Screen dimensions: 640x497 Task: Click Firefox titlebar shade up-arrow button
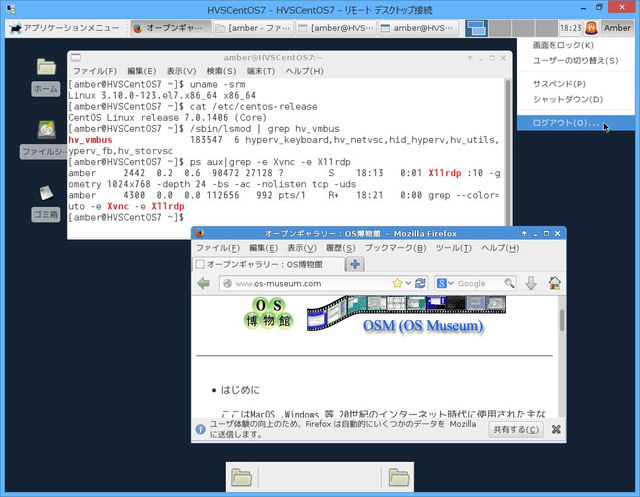tap(524, 233)
